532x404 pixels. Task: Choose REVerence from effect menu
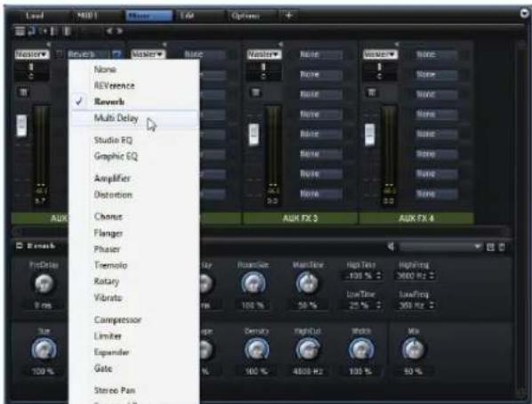(x=115, y=85)
